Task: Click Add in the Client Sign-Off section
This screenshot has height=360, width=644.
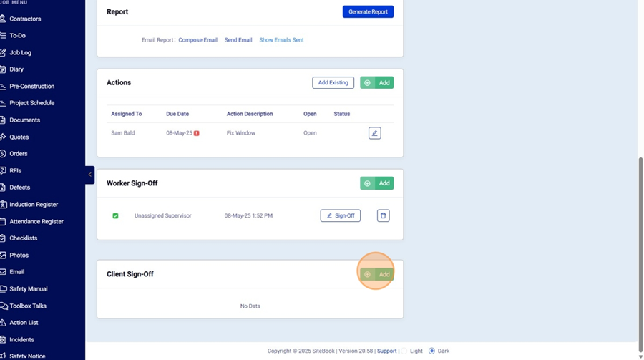Action: click(376, 274)
